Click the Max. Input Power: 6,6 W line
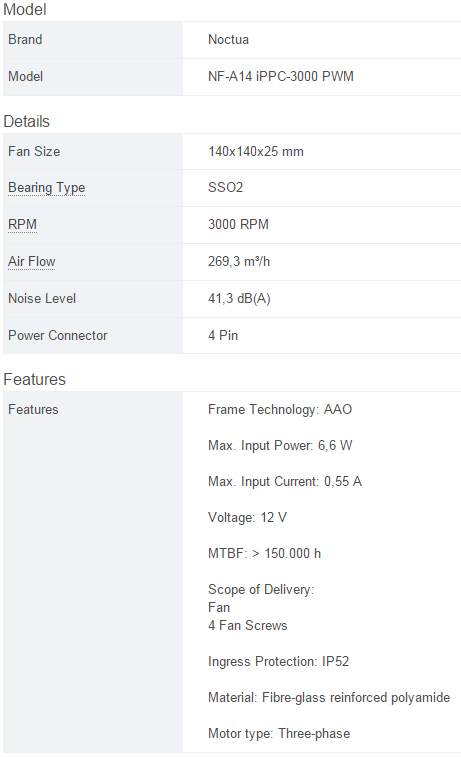This screenshot has width=461, height=757. [x=280, y=445]
